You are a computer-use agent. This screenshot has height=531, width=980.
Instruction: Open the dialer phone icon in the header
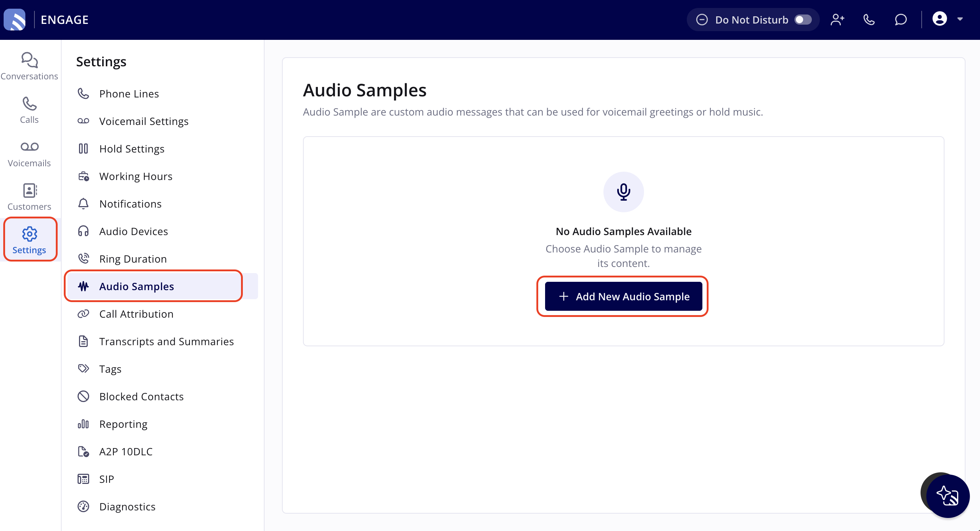coord(869,20)
